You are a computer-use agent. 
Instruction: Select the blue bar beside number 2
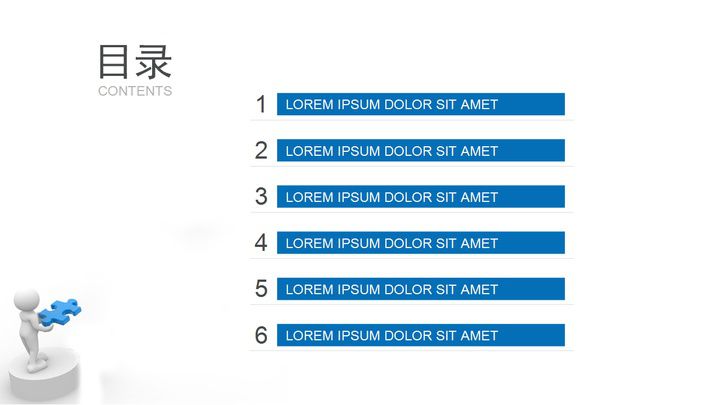420,151
